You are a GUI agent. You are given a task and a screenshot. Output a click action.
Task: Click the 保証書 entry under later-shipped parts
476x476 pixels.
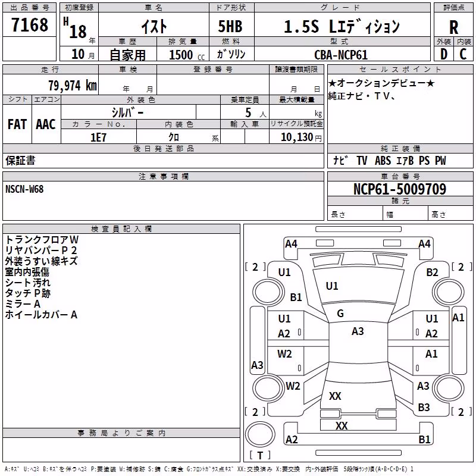20,160
